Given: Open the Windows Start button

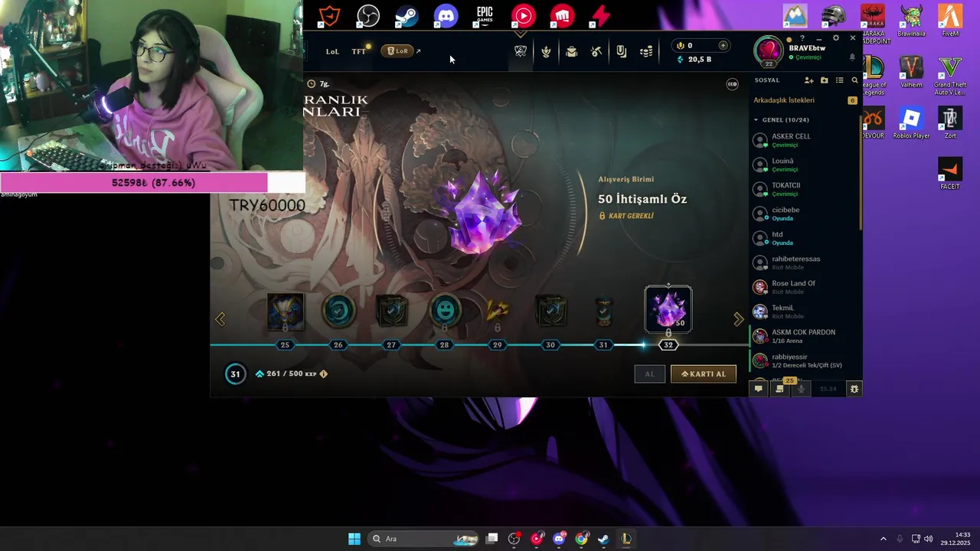Looking at the screenshot, I should tap(354, 539).
